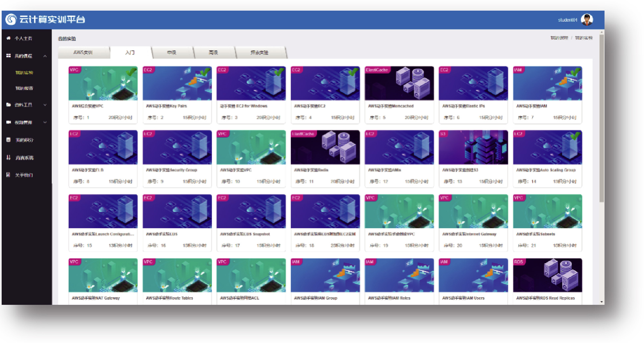Expand the folder menu chevron in sidebar
This screenshot has width=644, height=343.
[x=45, y=105]
